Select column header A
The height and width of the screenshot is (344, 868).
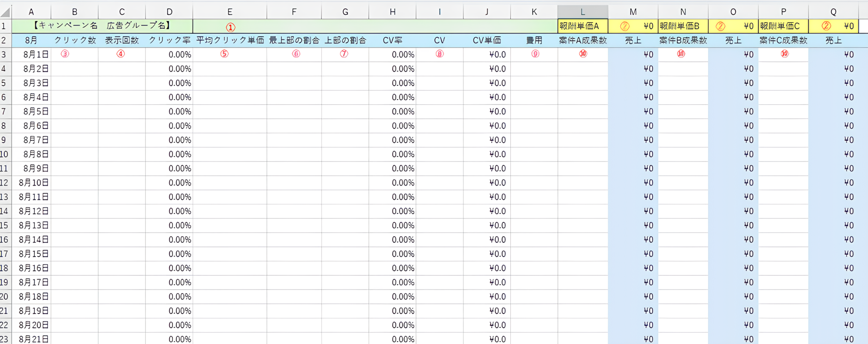coord(31,11)
